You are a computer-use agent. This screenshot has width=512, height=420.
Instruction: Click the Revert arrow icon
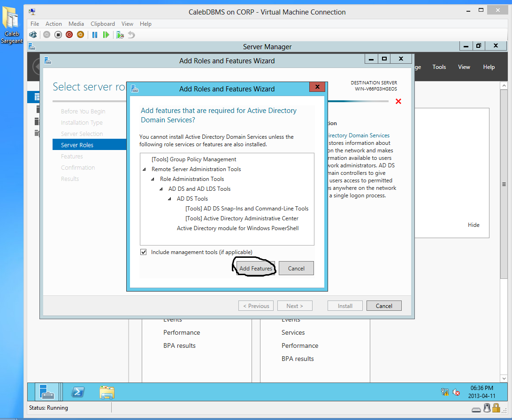(131, 35)
